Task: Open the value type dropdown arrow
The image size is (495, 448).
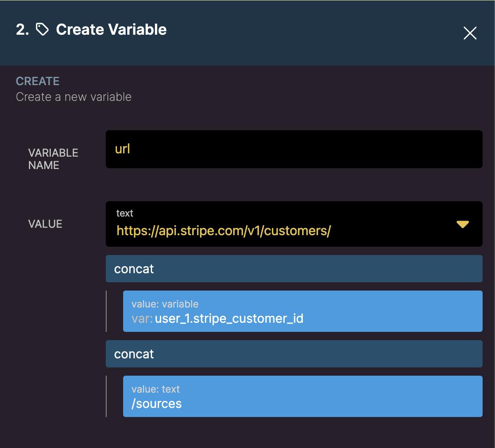Action: (462, 224)
